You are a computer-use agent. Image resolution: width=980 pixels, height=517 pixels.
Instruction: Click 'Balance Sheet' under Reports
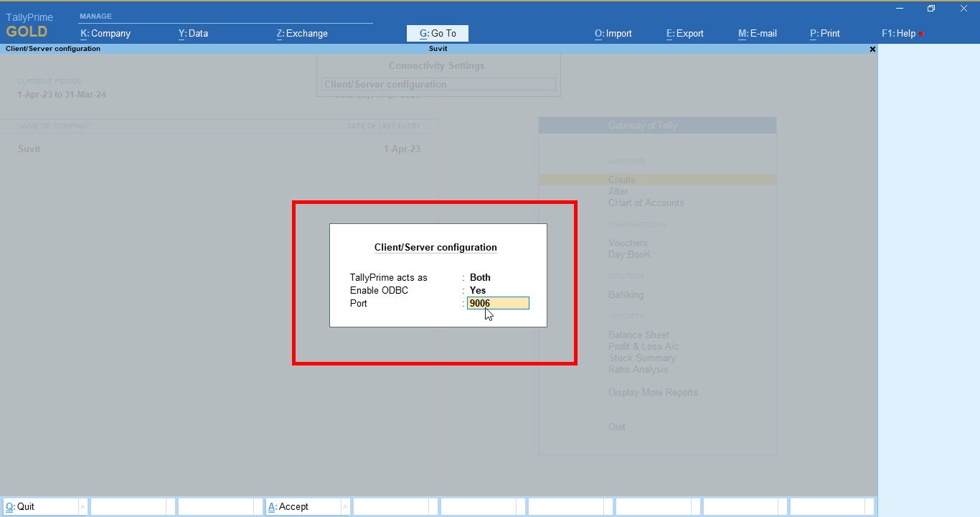click(639, 335)
